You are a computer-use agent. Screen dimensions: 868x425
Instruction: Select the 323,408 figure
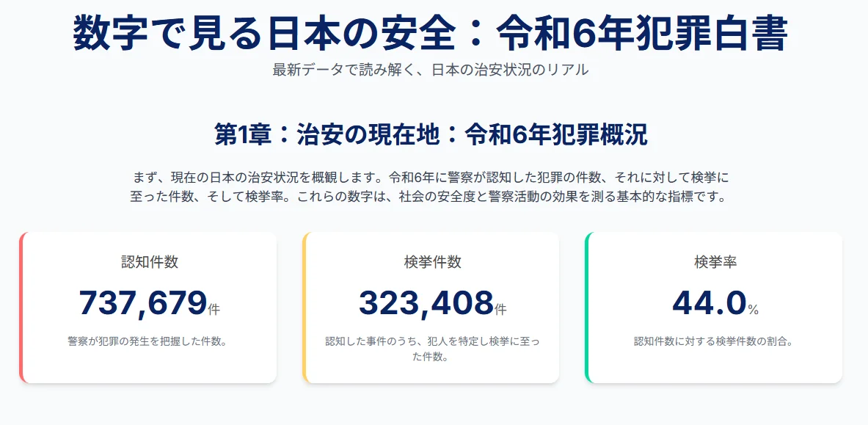point(426,303)
